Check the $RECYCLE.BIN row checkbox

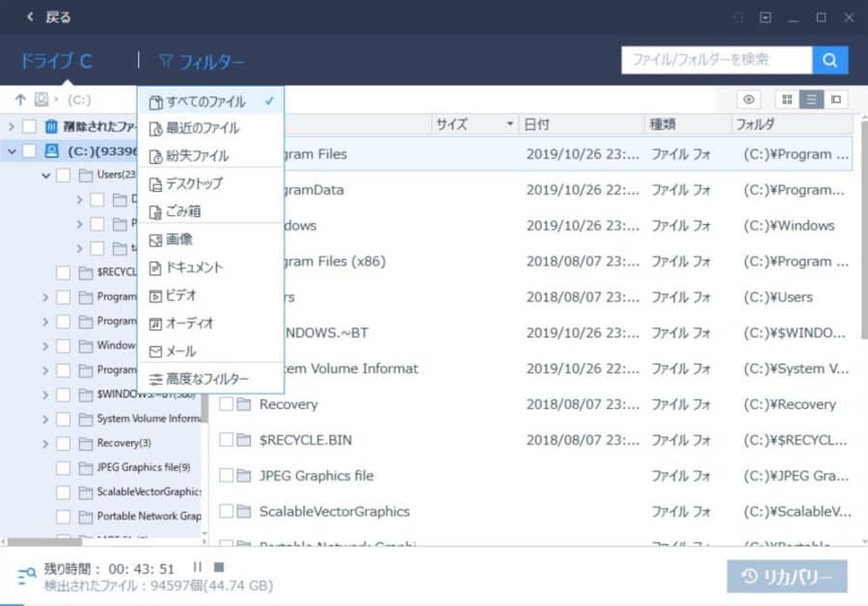coord(226,440)
